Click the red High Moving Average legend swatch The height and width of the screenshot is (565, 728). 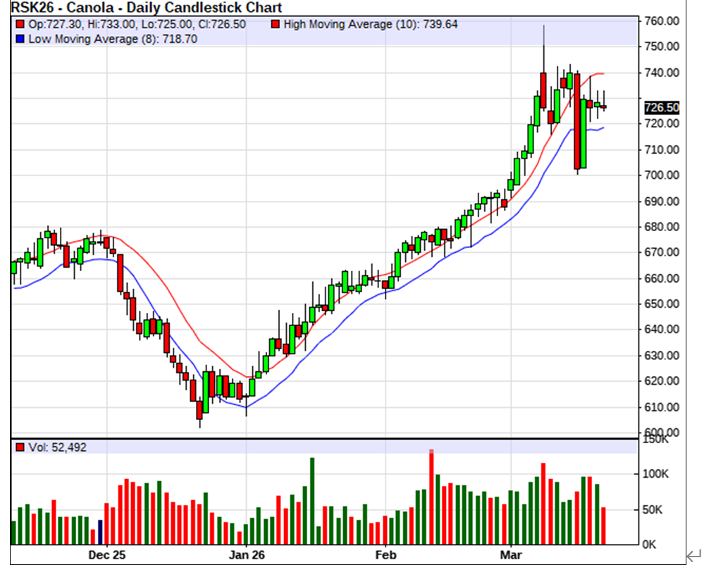pos(276,25)
